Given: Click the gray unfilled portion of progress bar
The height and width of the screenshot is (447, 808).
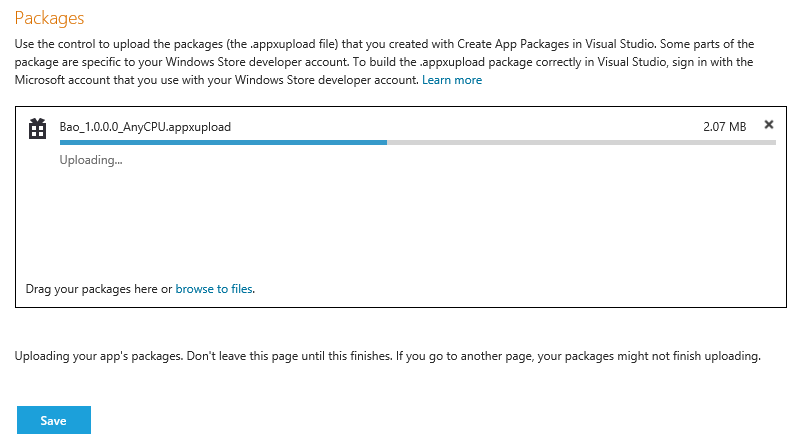Looking at the screenshot, I should tap(581, 142).
